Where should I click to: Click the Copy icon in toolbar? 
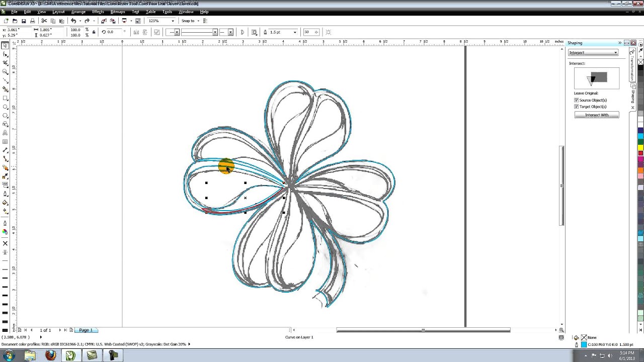(x=53, y=21)
